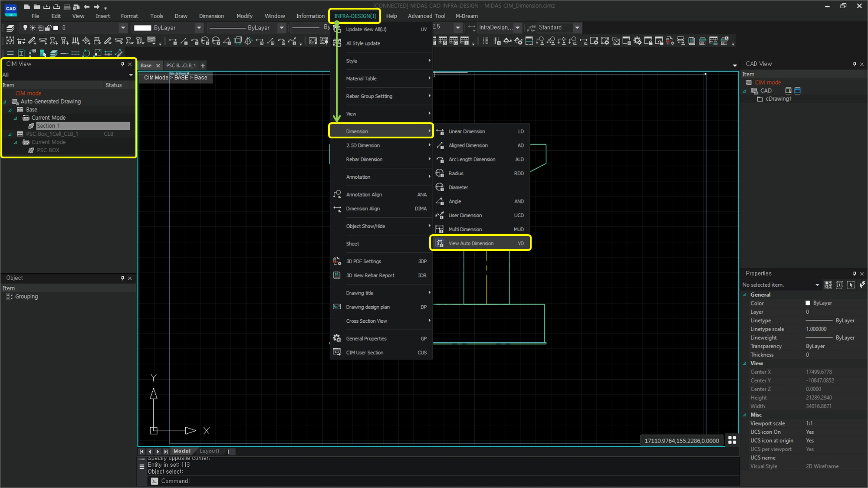The image size is (868, 488).
Task: Open the linetype ByLayer dropdown
Action: [282, 28]
